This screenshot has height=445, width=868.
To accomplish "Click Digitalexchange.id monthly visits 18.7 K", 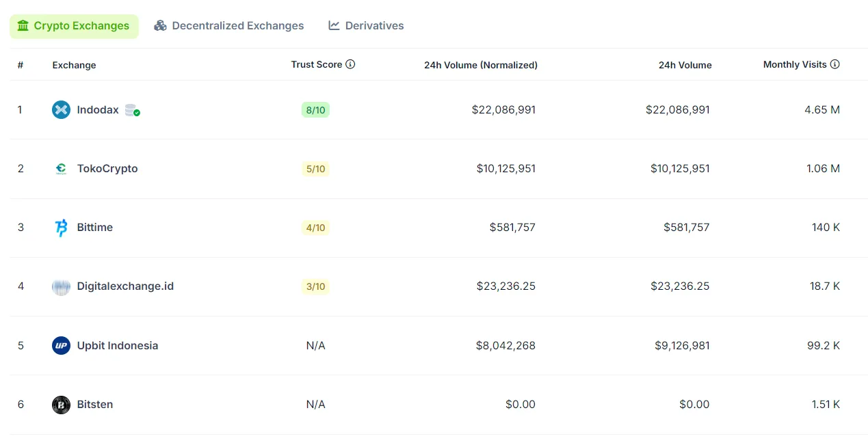I will click(x=825, y=286).
